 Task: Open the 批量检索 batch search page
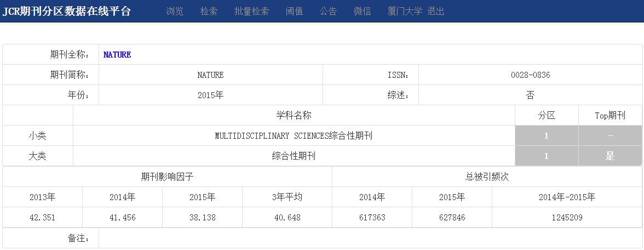click(251, 12)
